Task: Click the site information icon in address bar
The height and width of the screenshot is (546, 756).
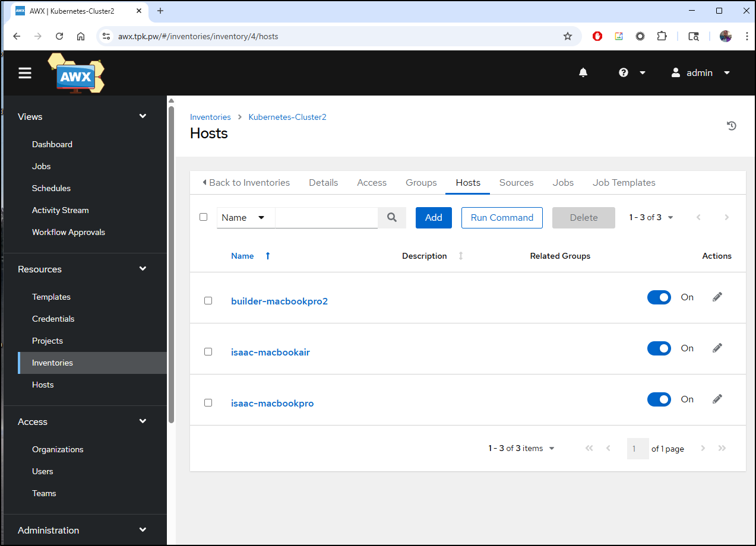Action: (106, 36)
